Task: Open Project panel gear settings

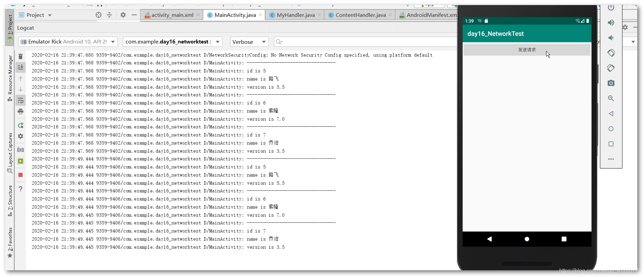Action: point(123,15)
